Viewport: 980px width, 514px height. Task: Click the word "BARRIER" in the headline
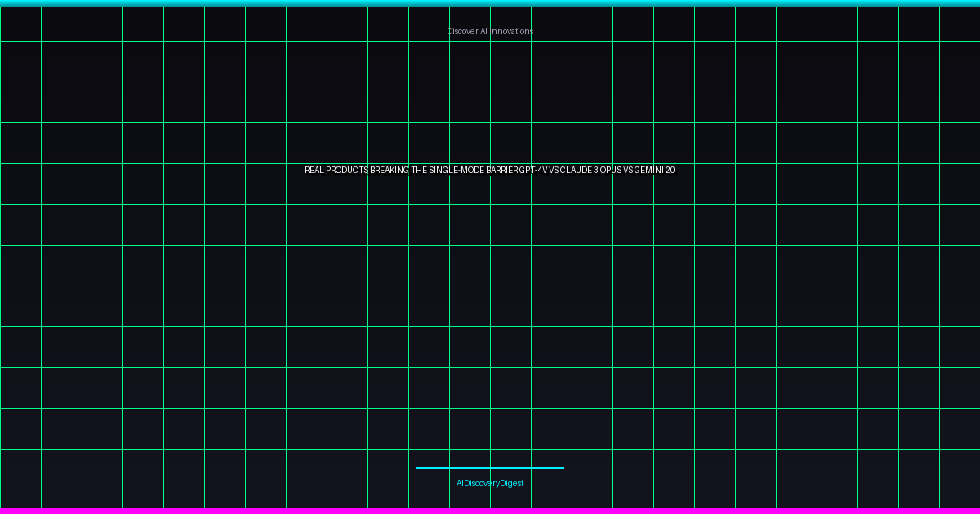coord(502,170)
